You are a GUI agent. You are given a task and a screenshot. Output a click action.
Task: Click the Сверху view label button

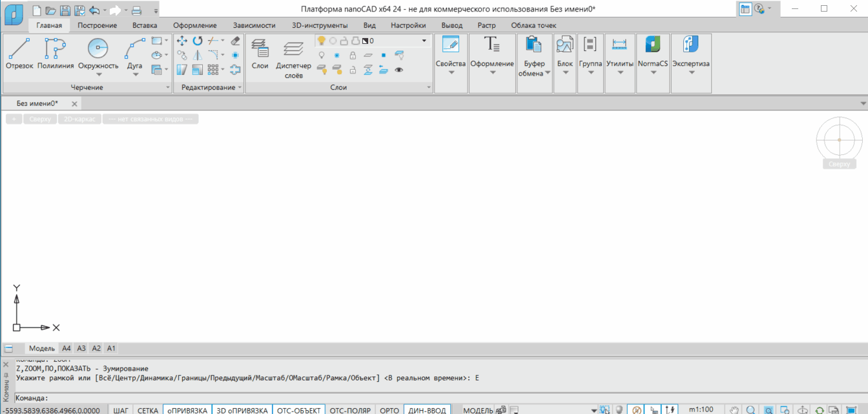coord(40,119)
